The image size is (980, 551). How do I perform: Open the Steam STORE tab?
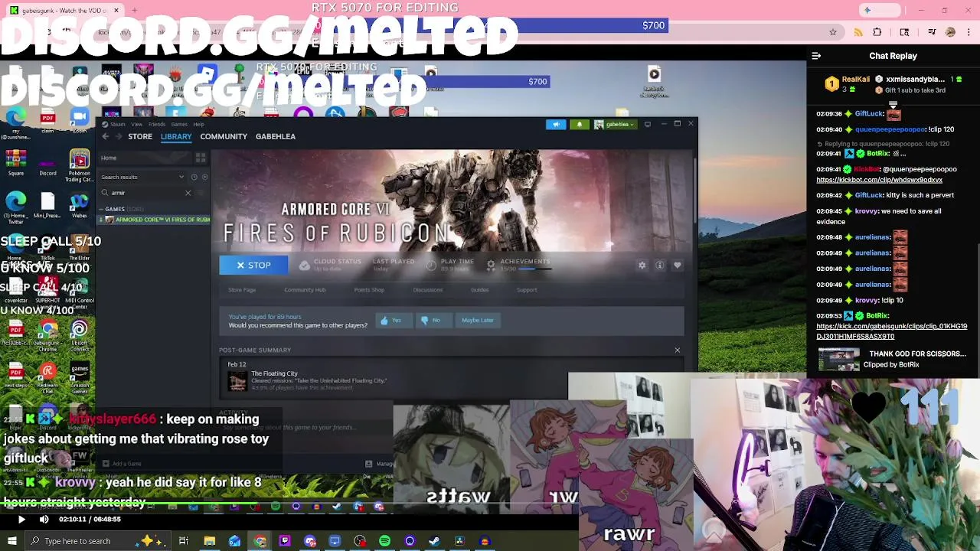tap(140, 136)
